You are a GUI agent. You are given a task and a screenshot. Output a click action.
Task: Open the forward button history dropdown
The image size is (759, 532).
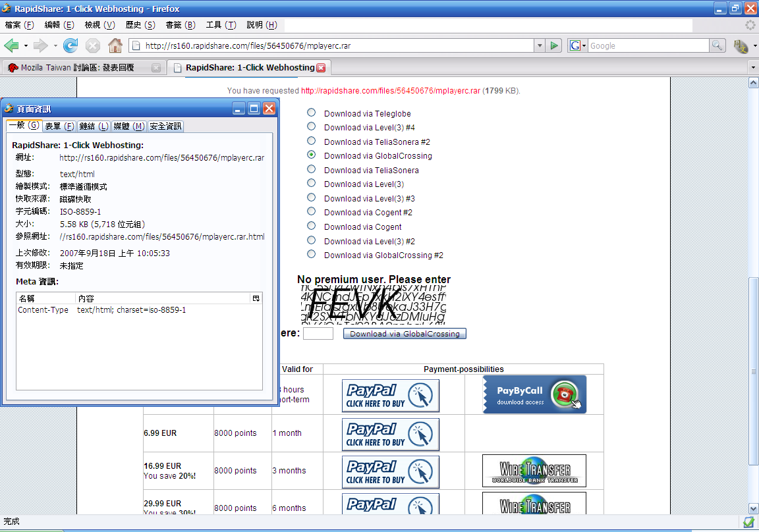[x=55, y=46]
